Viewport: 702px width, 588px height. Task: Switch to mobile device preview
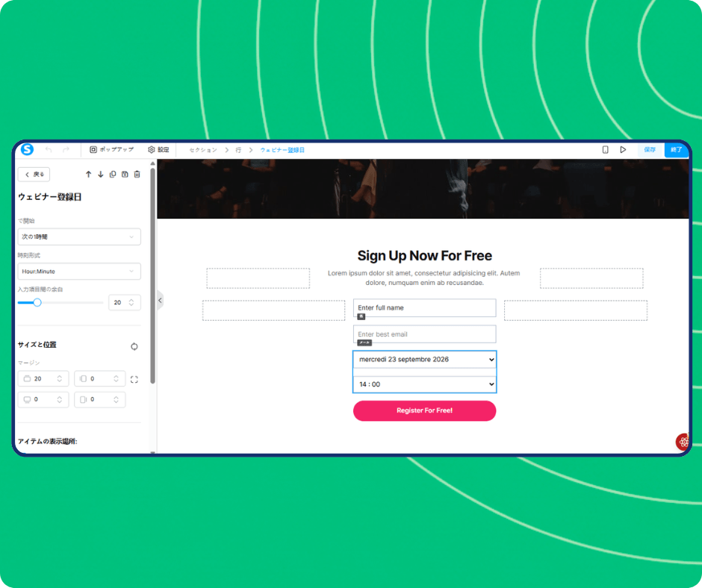pyautogui.click(x=606, y=150)
